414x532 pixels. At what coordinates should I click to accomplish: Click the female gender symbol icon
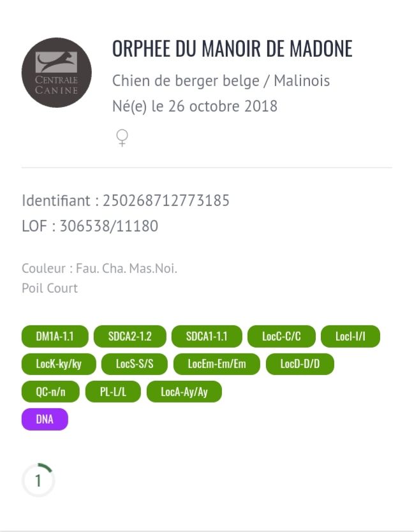pos(122,138)
